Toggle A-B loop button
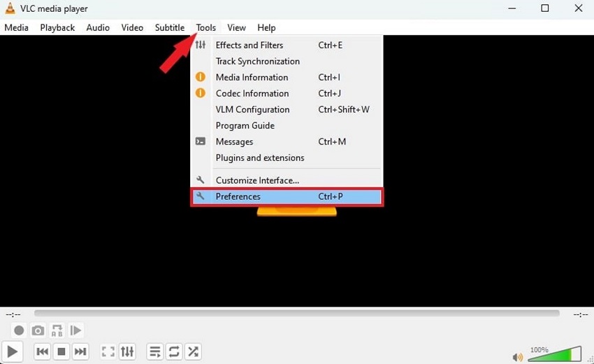594x364 pixels. tap(57, 330)
